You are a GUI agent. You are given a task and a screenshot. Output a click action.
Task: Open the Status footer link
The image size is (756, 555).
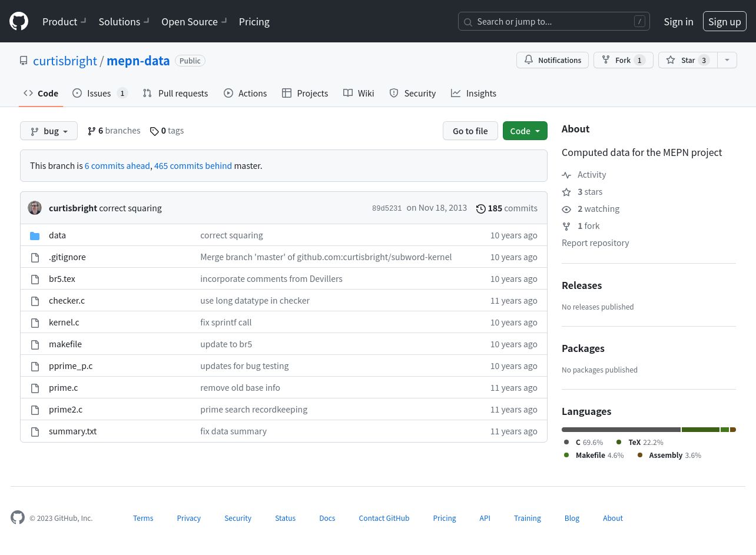(x=286, y=518)
